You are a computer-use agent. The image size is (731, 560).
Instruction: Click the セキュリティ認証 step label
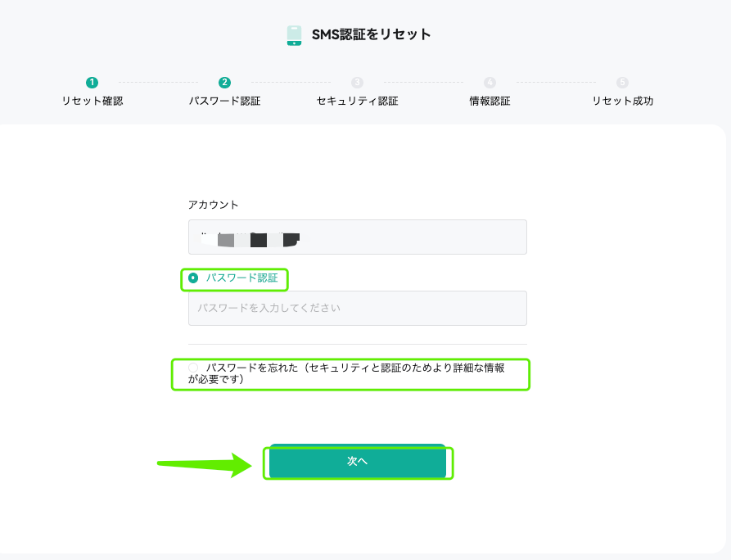tap(357, 101)
